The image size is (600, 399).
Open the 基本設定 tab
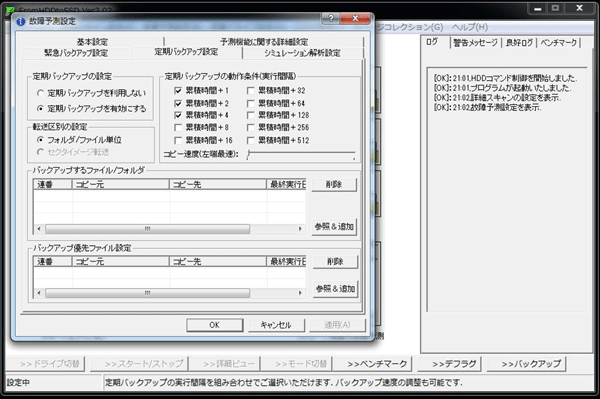click(92, 42)
